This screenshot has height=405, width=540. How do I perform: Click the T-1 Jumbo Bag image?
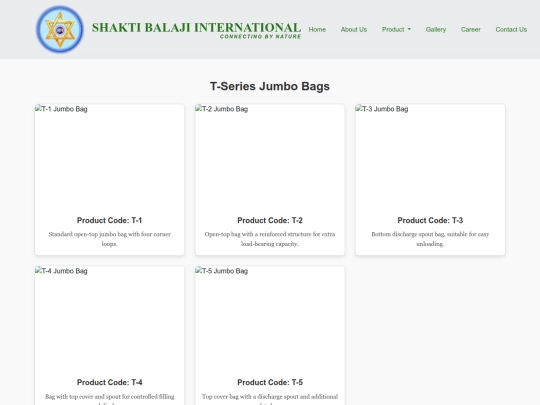(x=110, y=156)
